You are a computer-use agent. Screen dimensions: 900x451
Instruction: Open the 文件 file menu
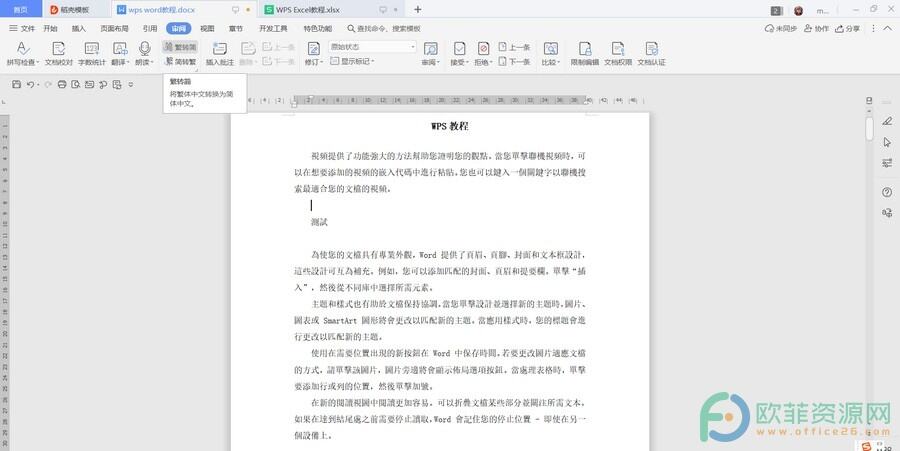(22, 28)
